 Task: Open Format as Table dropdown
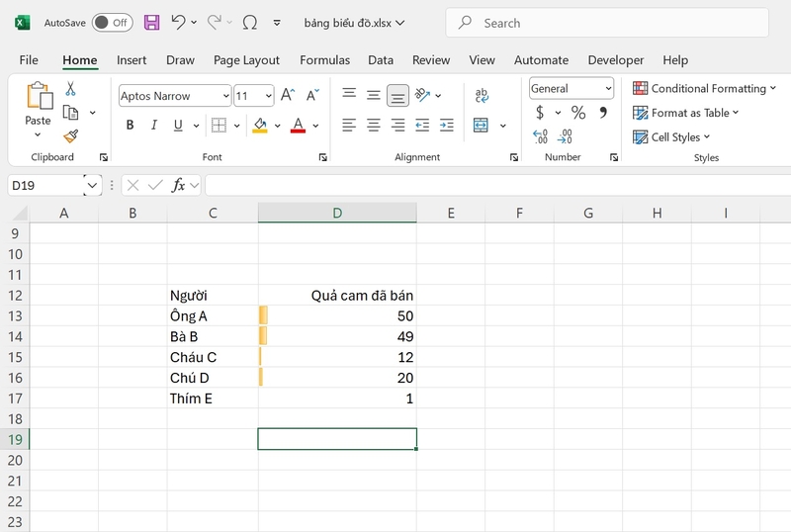pyautogui.click(x=685, y=113)
